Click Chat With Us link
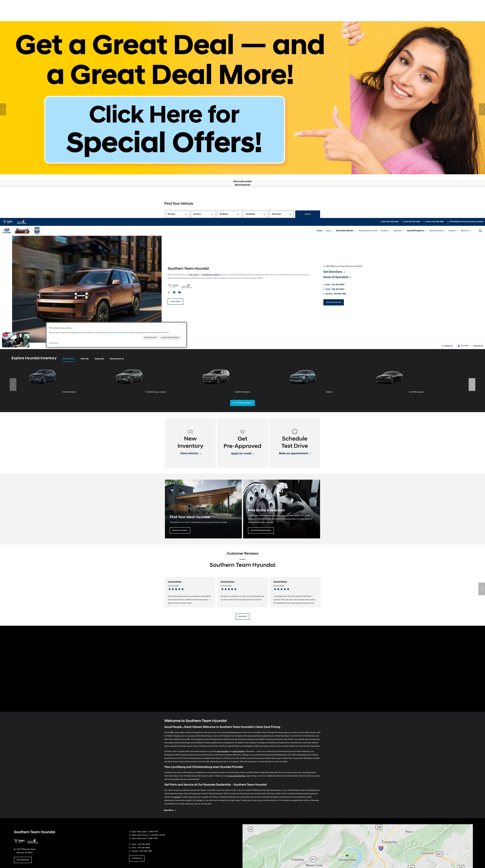 coord(478,346)
